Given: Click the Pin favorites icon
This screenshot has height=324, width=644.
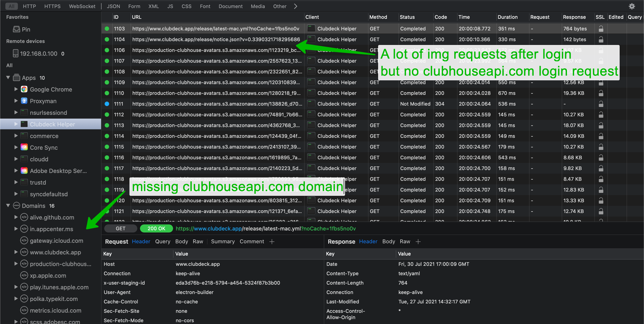Looking at the screenshot, I should point(17,29).
